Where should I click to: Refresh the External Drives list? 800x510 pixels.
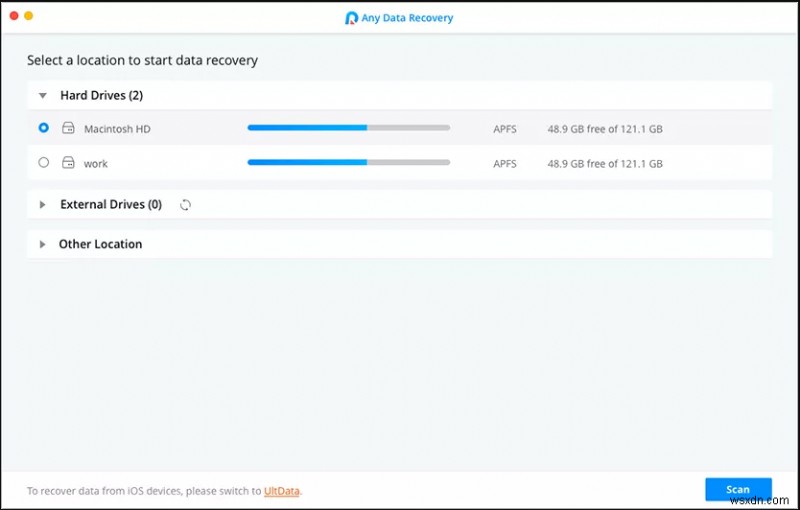[x=185, y=205]
